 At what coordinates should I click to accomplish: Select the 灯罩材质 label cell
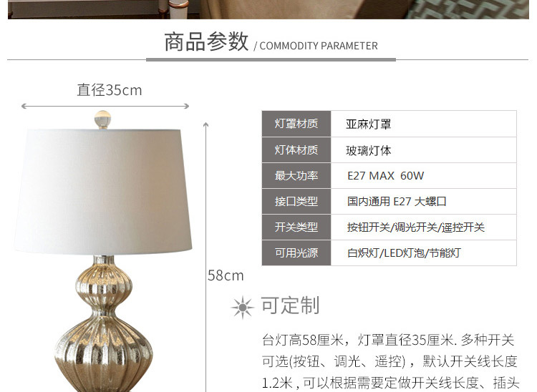tap(296, 124)
